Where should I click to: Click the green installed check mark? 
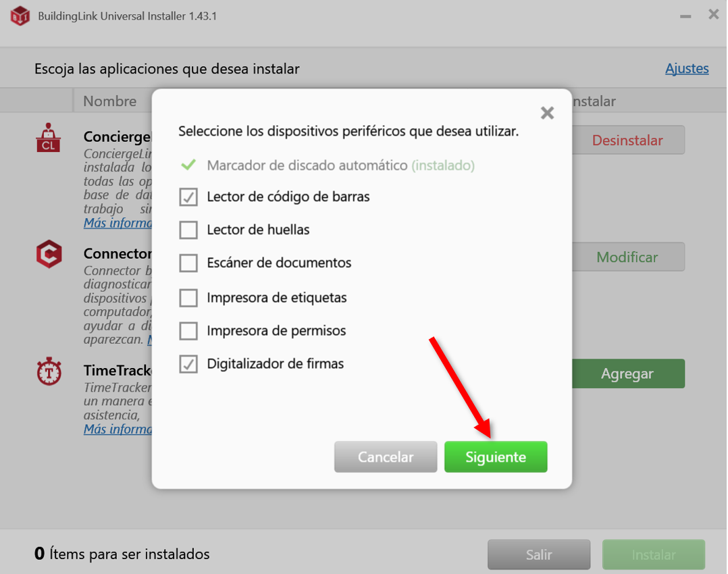[x=188, y=165]
